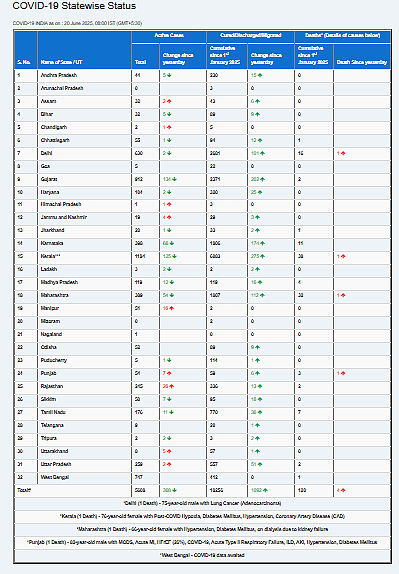
Task: Click red up arrow in Total row deaths column
Action: click(x=343, y=490)
